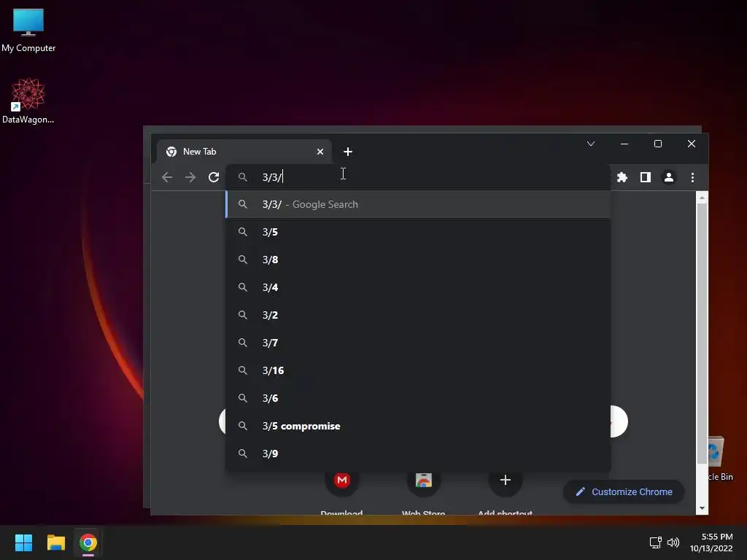The height and width of the screenshot is (560, 747).
Task: Open the network tray icon
Action: point(656,542)
